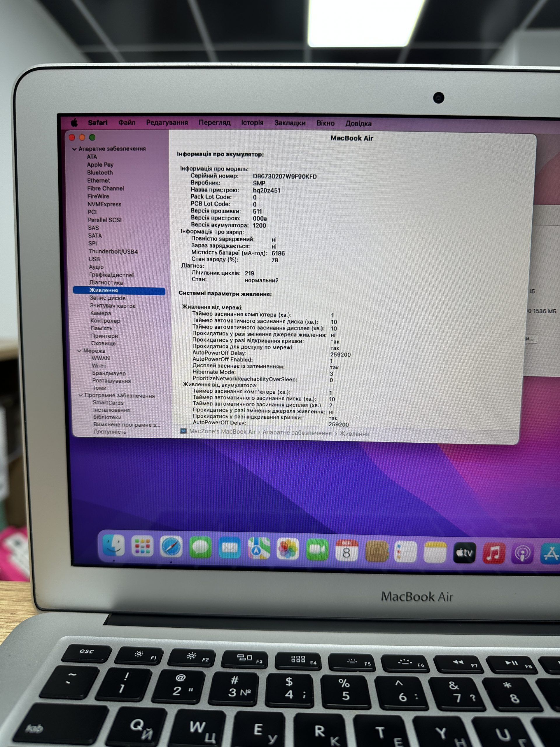
Task: Open Maps app in the Dock
Action: click(x=259, y=548)
